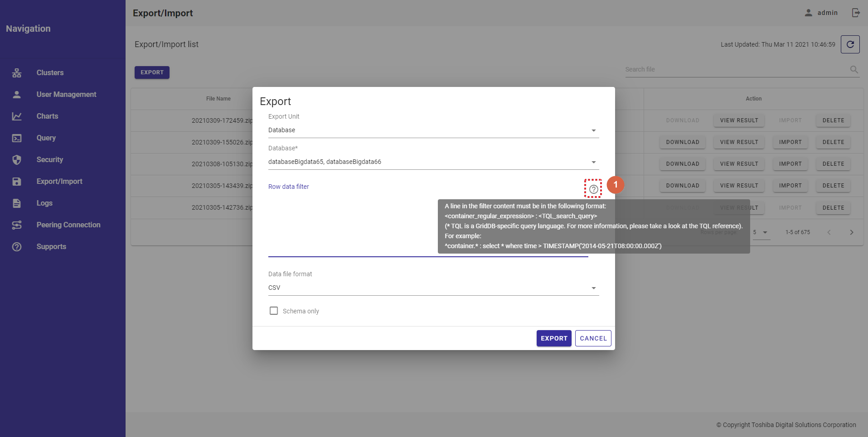
Task: Delete the 20210308-105130.zip entry
Action: (x=833, y=164)
